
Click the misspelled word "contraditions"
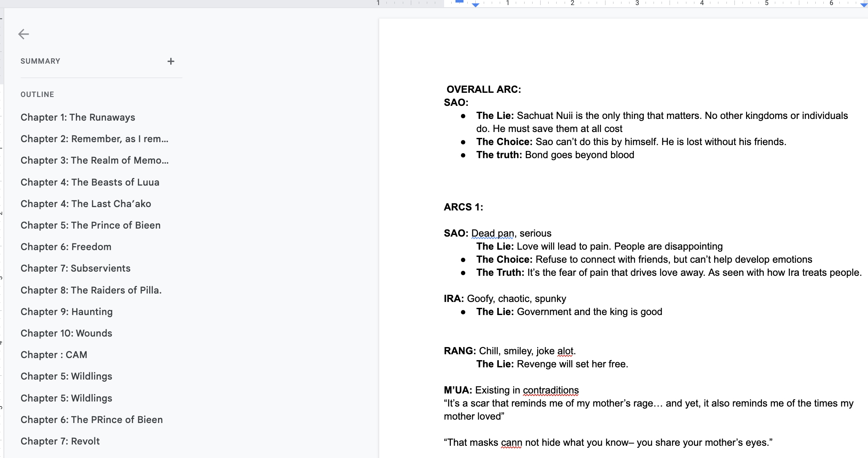550,390
